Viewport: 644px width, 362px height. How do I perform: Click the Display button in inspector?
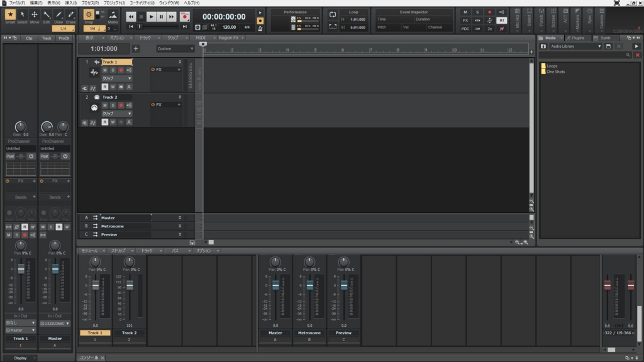20,358
